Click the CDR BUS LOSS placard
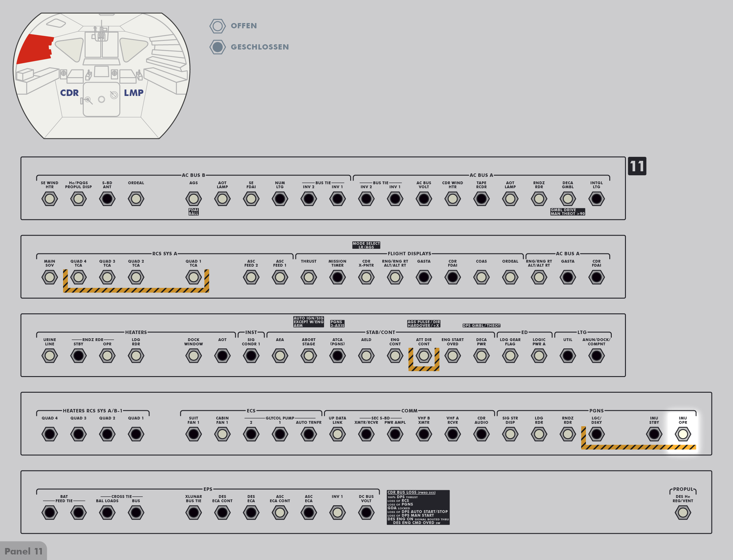 [x=418, y=507]
